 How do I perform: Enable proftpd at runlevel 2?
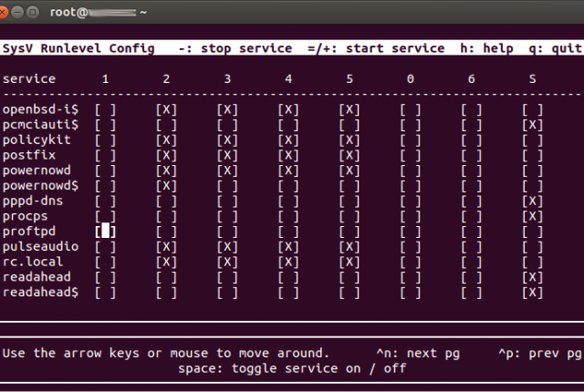pos(166,232)
